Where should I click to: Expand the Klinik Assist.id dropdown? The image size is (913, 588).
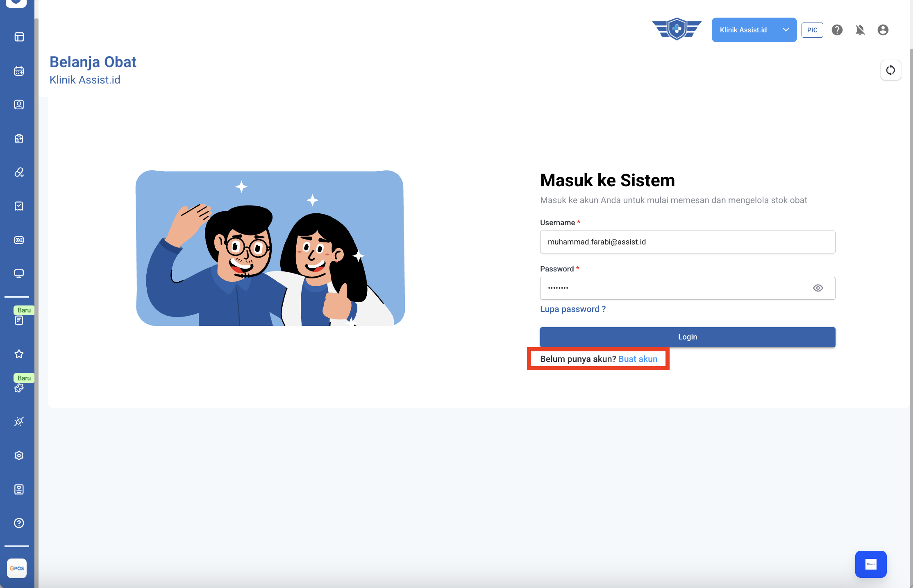743,30
